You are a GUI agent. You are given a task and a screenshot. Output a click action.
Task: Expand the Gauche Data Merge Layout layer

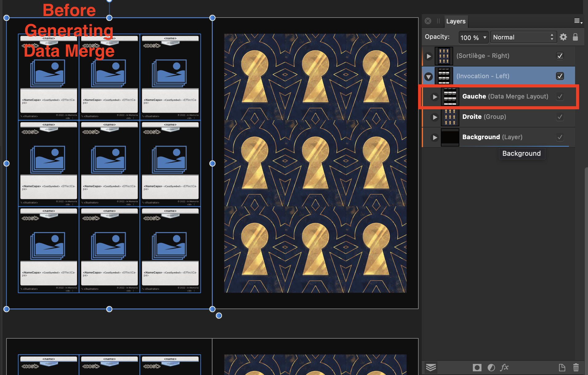[435, 97]
